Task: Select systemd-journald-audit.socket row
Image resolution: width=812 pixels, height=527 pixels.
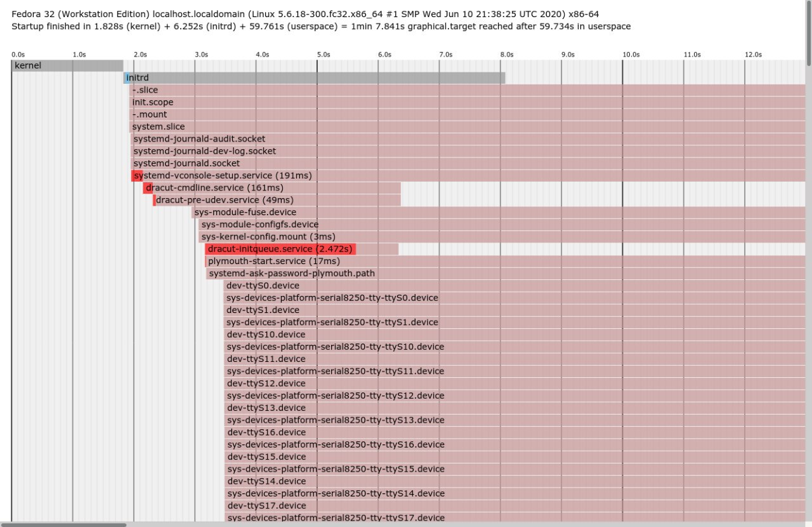Action: point(468,138)
